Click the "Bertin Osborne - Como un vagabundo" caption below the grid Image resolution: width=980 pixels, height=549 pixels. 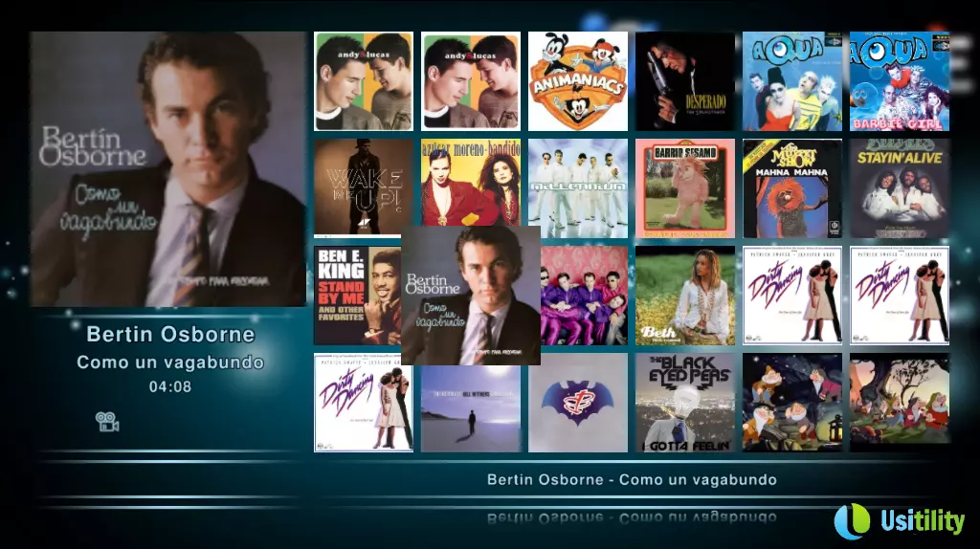pos(632,479)
